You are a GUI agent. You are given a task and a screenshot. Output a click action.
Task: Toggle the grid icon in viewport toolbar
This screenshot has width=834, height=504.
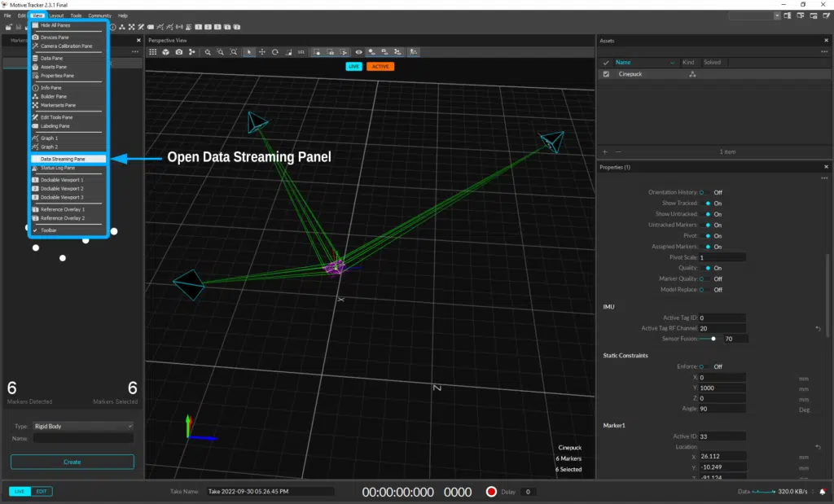[x=152, y=52]
